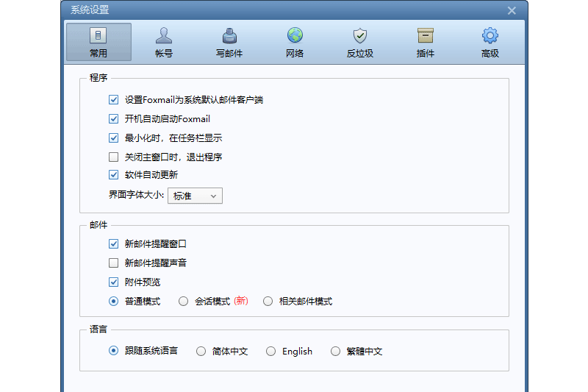Select 繁體中文 language option
The width and height of the screenshot is (588, 392).
[336, 351]
